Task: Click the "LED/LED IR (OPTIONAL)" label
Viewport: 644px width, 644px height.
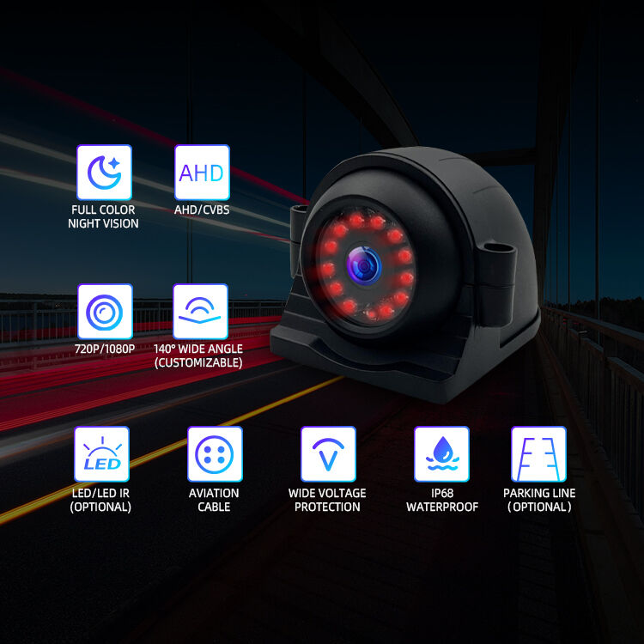Action: coord(100,500)
